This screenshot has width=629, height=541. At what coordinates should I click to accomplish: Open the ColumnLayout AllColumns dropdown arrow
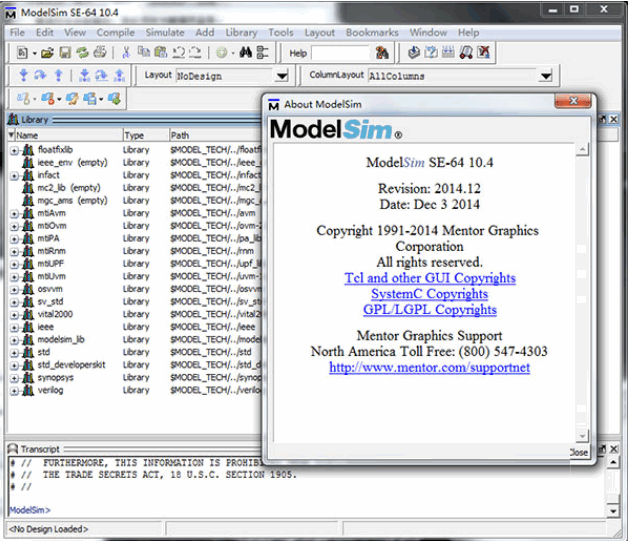[x=546, y=76]
